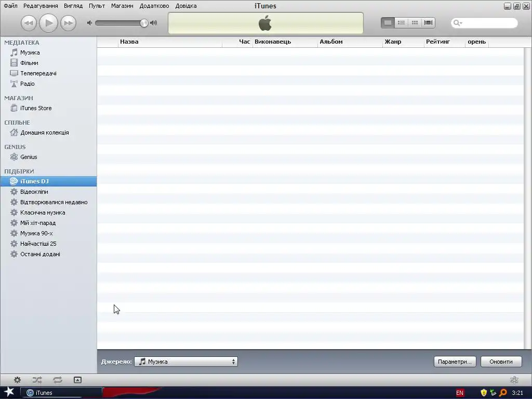Sort by the Альбом column header
Viewport: 532px width, 399px height.
(x=350, y=42)
